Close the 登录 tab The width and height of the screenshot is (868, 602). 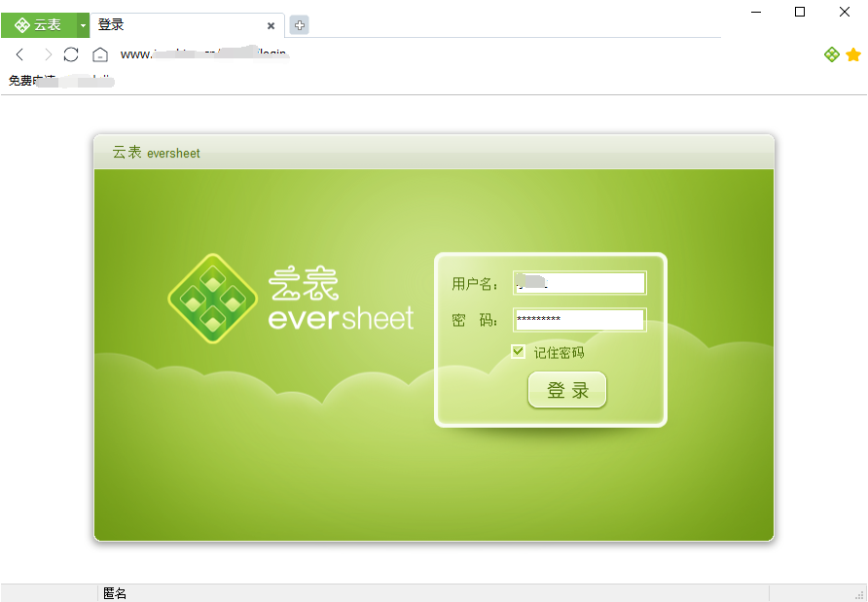pyautogui.click(x=271, y=25)
